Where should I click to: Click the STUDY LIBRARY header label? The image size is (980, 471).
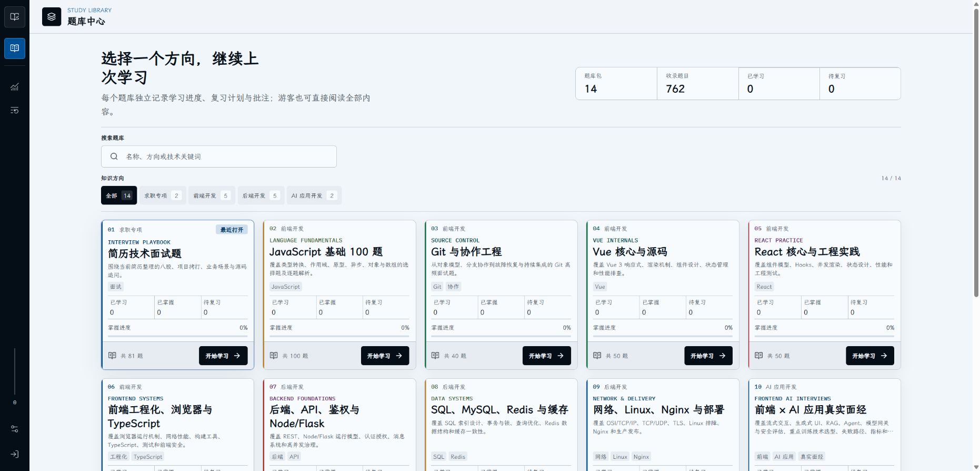(x=89, y=10)
